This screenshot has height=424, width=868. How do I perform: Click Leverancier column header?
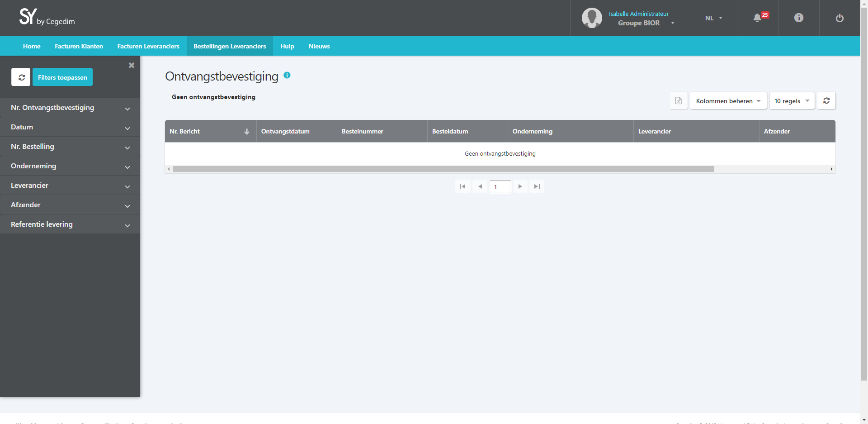click(x=696, y=131)
